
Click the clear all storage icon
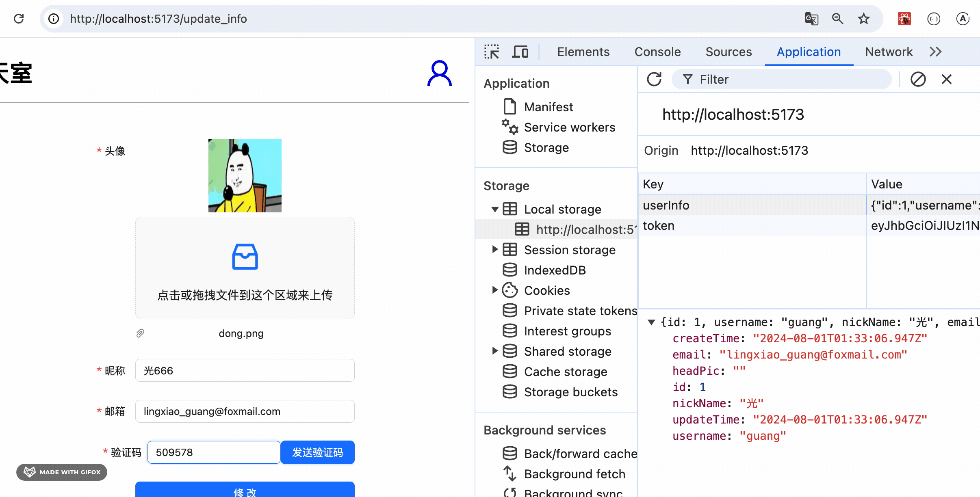[918, 79]
